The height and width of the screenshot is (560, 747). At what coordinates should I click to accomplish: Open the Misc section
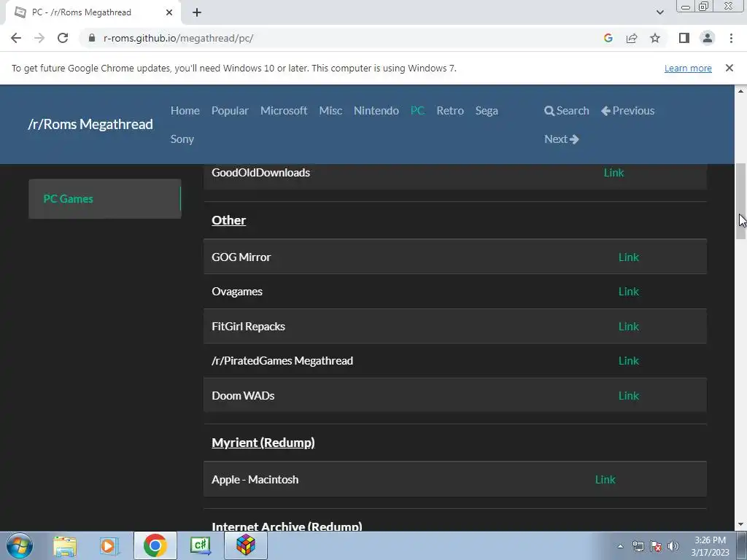[x=330, y=111]
